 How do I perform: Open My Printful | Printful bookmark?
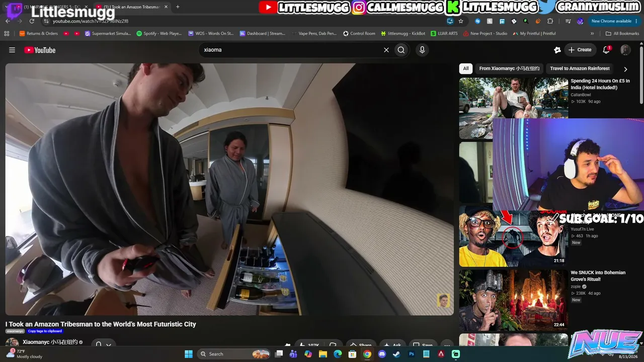click(x=534, y=34)
